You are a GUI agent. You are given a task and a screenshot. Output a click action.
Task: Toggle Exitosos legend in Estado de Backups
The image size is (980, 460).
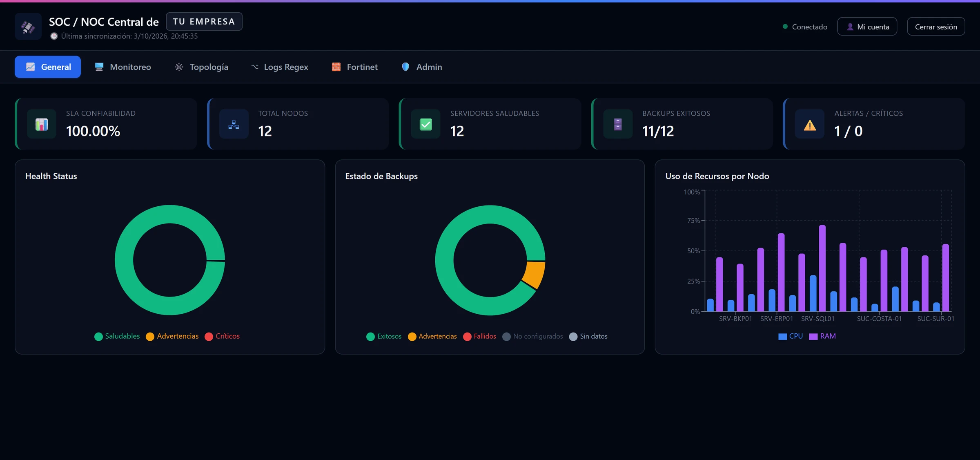(x=384, y=337)
